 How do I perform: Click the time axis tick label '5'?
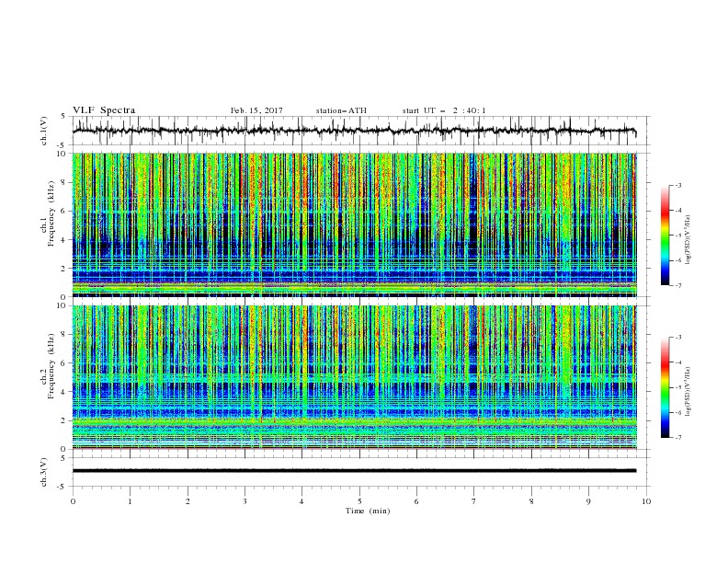[359, 501]
